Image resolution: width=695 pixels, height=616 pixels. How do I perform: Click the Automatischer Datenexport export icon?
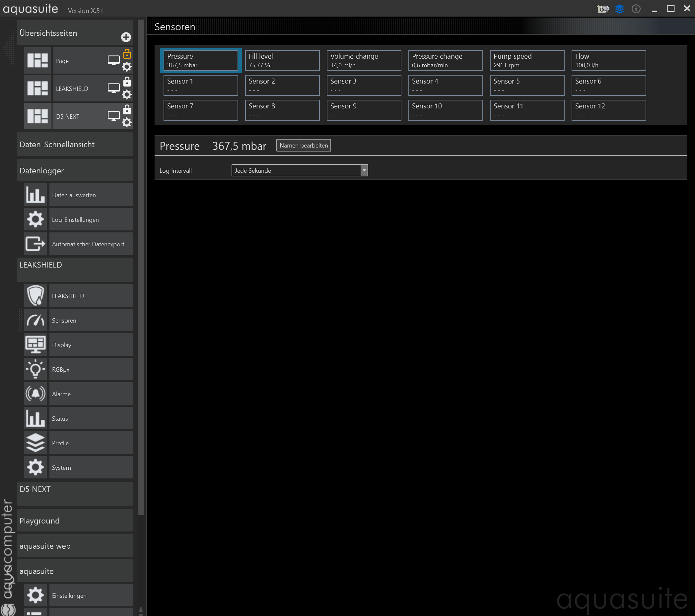pos(35,244)
